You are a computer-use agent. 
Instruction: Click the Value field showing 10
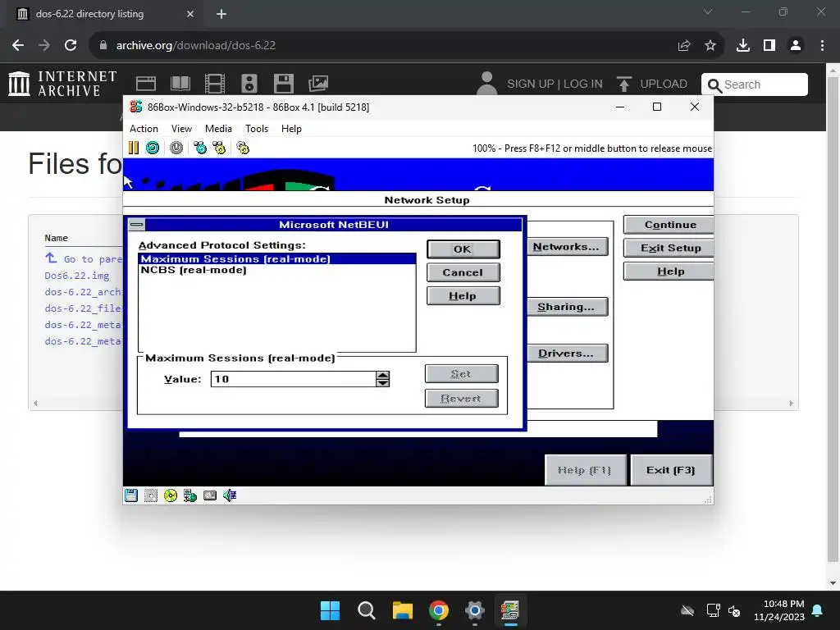294,379
